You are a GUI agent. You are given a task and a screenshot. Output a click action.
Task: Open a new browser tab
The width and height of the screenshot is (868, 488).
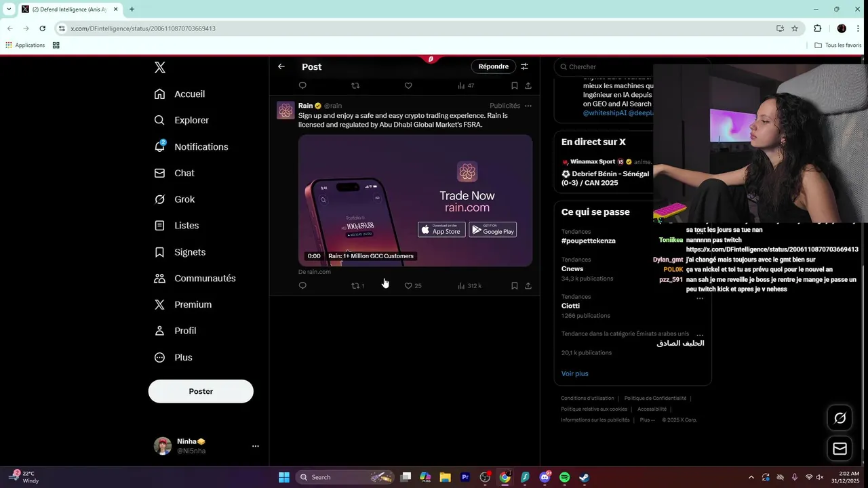pyautogui.click(x=132, y=9)
